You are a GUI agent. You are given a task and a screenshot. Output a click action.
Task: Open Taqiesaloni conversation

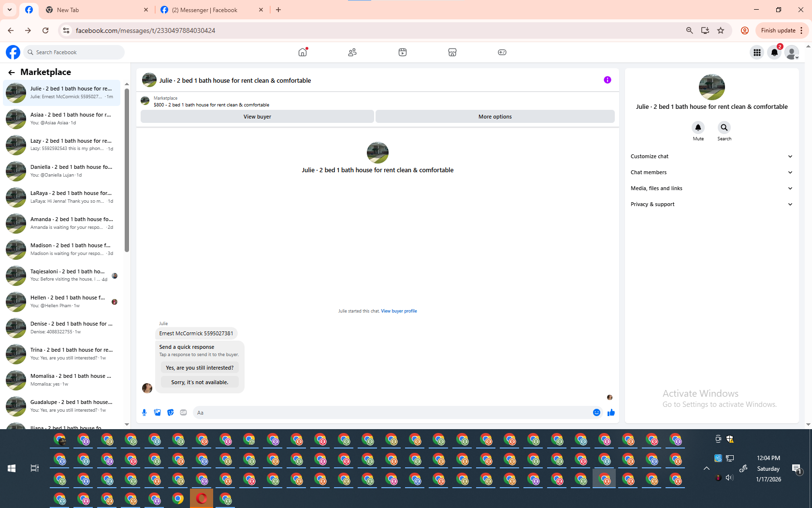(x=62, y=275)
